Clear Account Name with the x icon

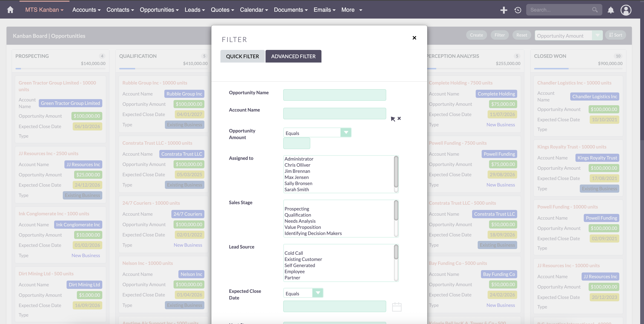(x=399, y=118)
